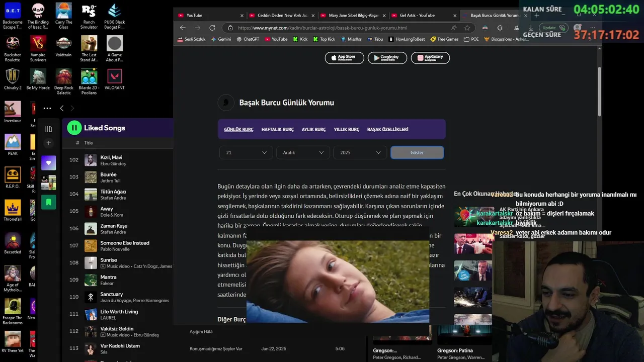The width and height of the screenshot is (644, 362).
Task: Bookmark page with star icon
Action: click(x=467, y=28)
